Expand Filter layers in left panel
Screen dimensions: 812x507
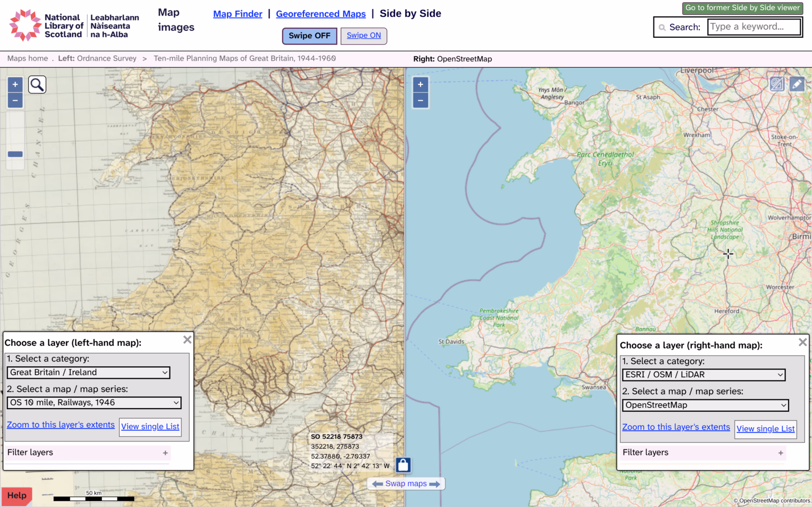click(88, 453)
